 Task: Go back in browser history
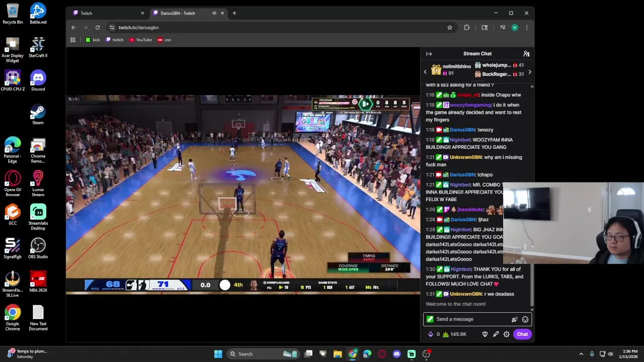[73, 28]
